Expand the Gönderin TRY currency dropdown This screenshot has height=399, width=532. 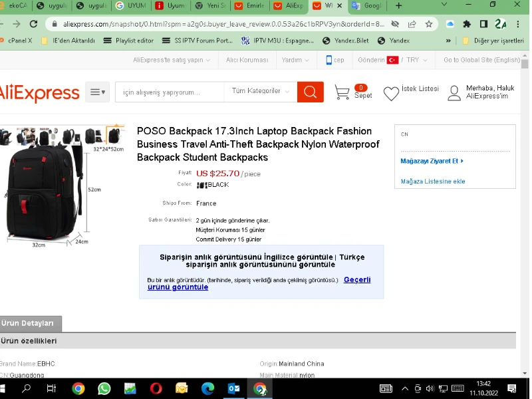pos(392,60)
